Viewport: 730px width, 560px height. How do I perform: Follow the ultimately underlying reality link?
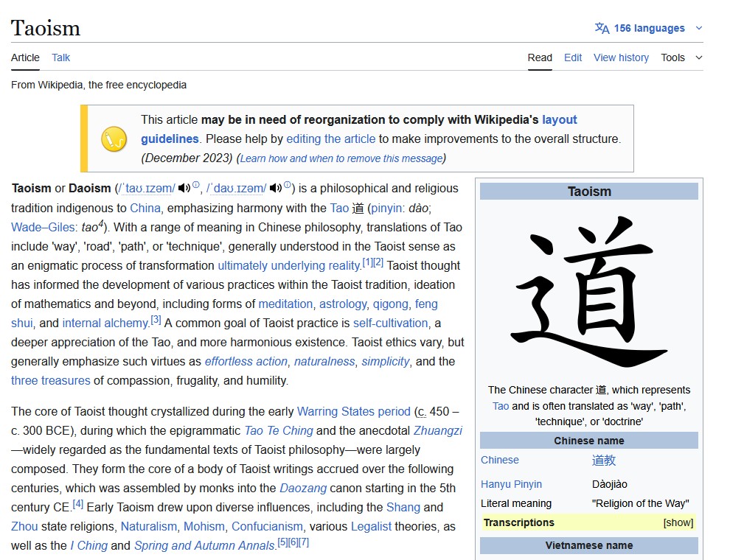[290, 265]
